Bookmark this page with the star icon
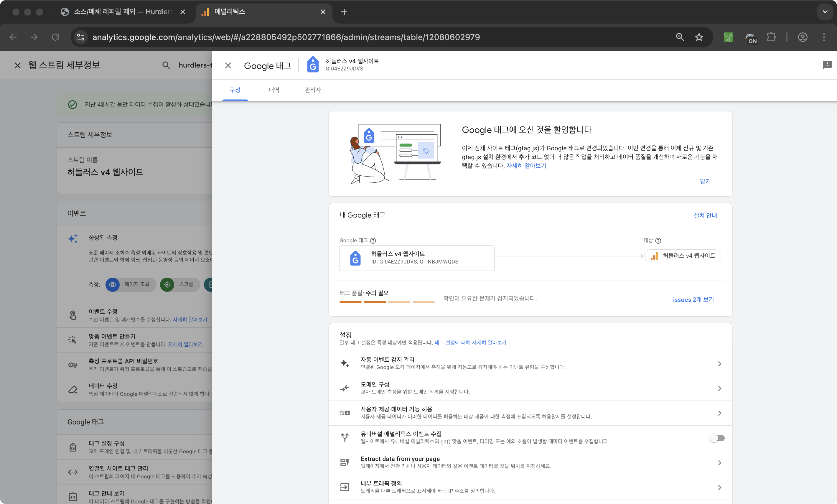The width and height of the screenshot is (837, 504). (699, 37)
